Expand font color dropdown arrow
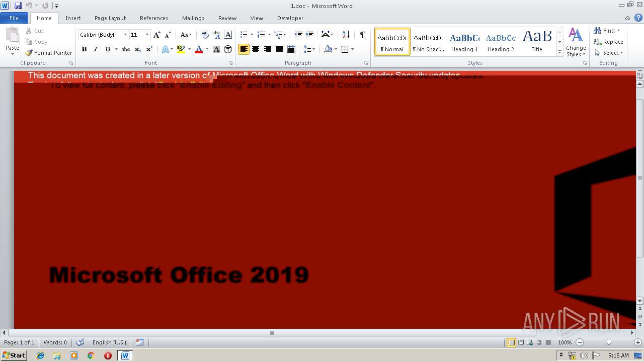This screenshot has height=362, width=644. point(207,49)
